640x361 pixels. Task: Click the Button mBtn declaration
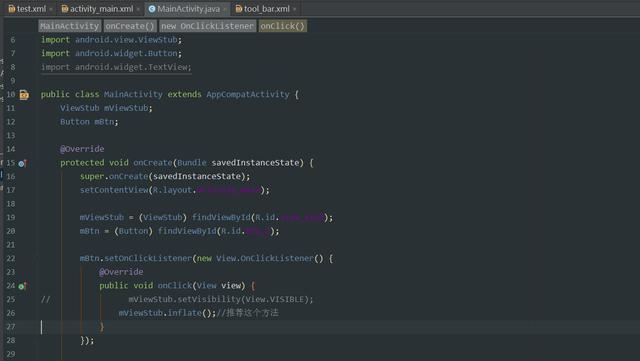click(x=89, y=122)
